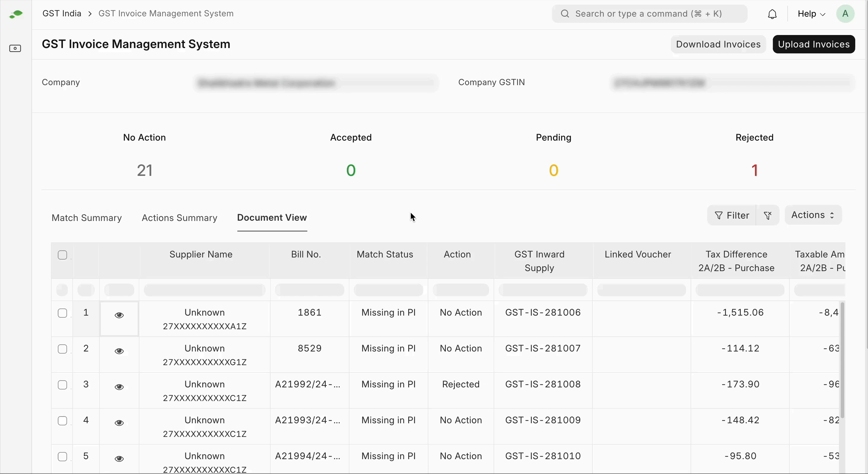Open the Actions dropdown menu

(x=813, y=215)
